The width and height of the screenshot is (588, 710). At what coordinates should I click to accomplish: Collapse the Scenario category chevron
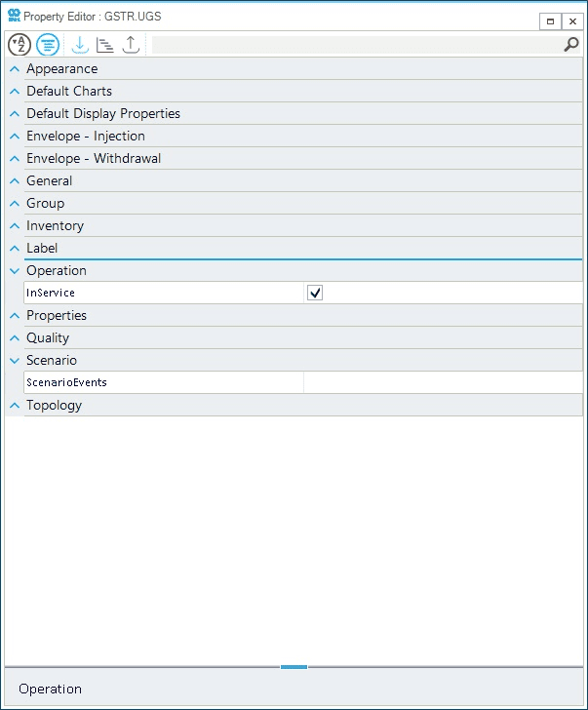[15, 361]
